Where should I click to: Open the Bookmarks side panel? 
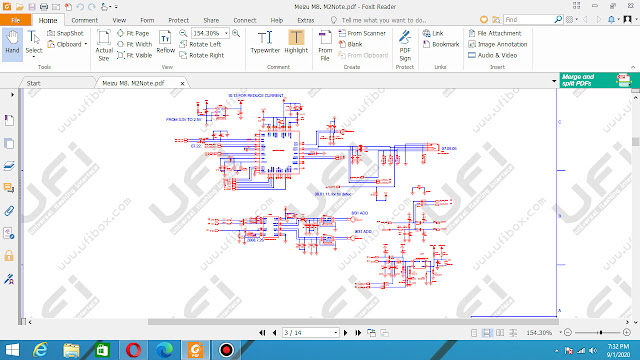(x=9, y=120)
